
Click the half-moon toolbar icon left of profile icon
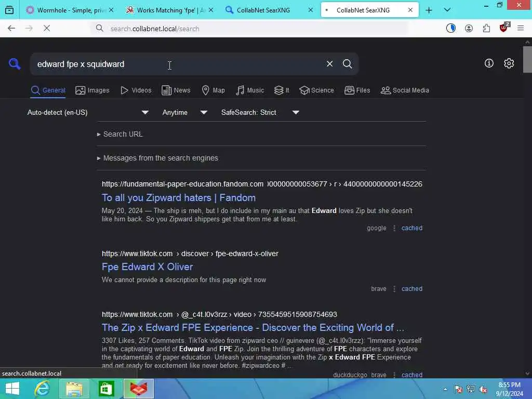pos(451,29)
